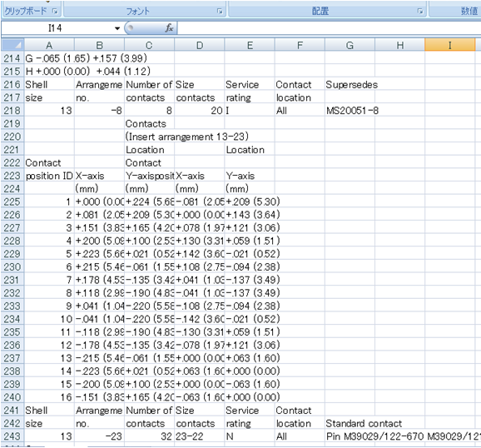
Task: Select row 214 header
Action: 12,58
